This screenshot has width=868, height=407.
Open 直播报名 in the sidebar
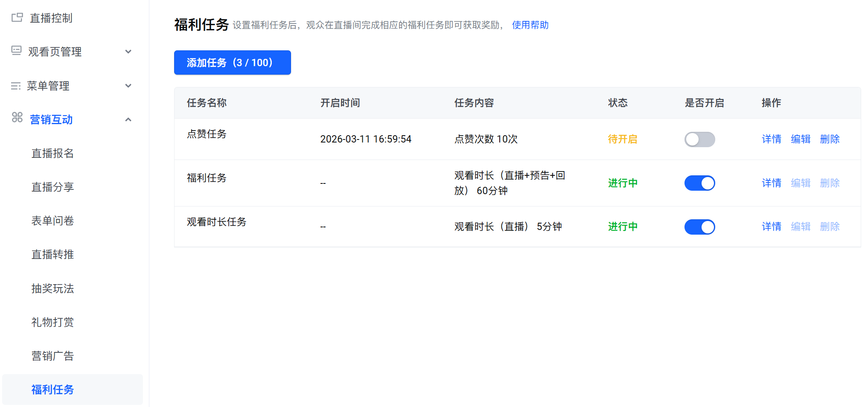tap(52, 153)
